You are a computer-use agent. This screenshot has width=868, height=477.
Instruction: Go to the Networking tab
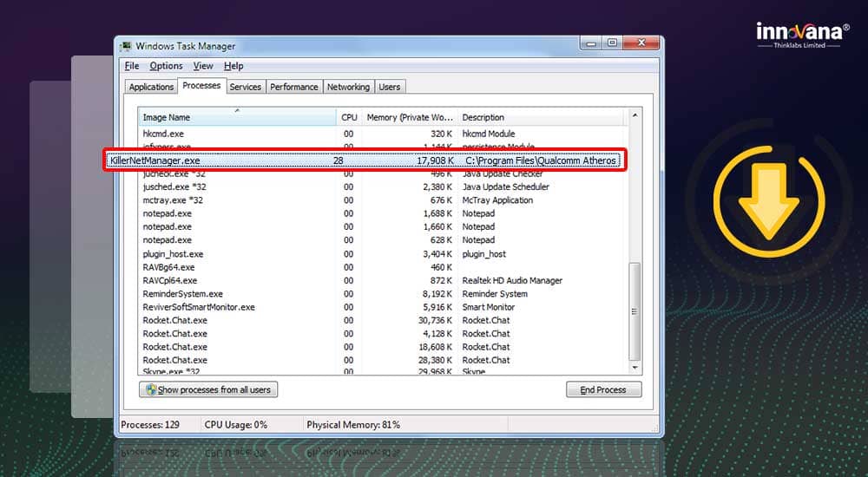point(348,87)
